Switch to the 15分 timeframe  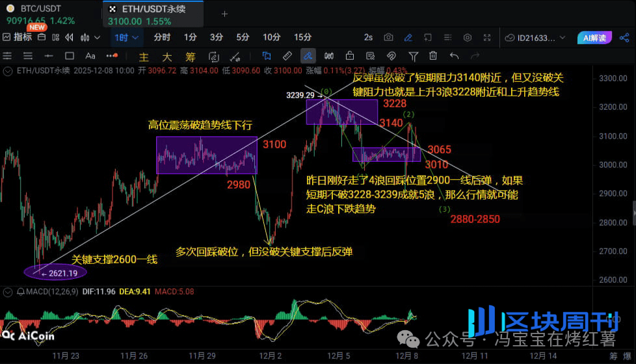pos(302,37)
